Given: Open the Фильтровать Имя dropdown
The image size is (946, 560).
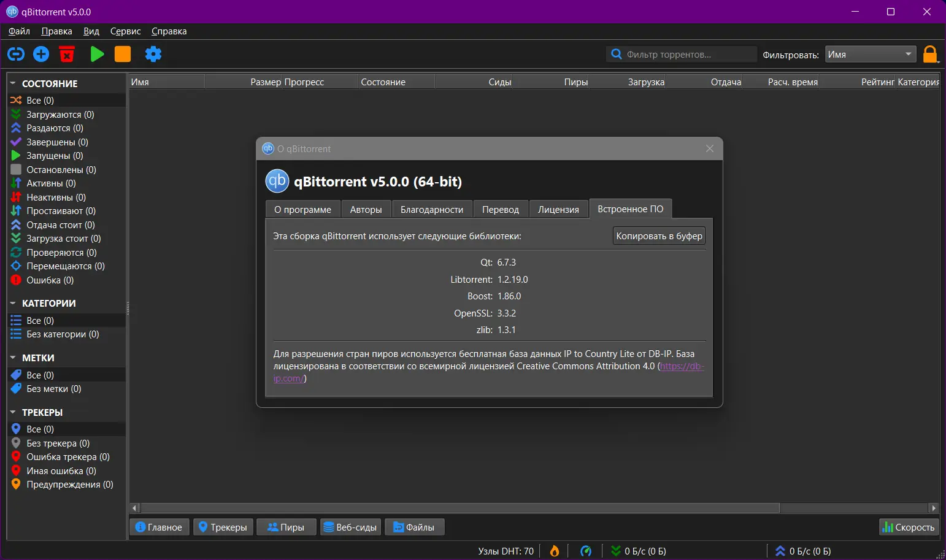Looking at the screenshot, I should pos(870,54).
